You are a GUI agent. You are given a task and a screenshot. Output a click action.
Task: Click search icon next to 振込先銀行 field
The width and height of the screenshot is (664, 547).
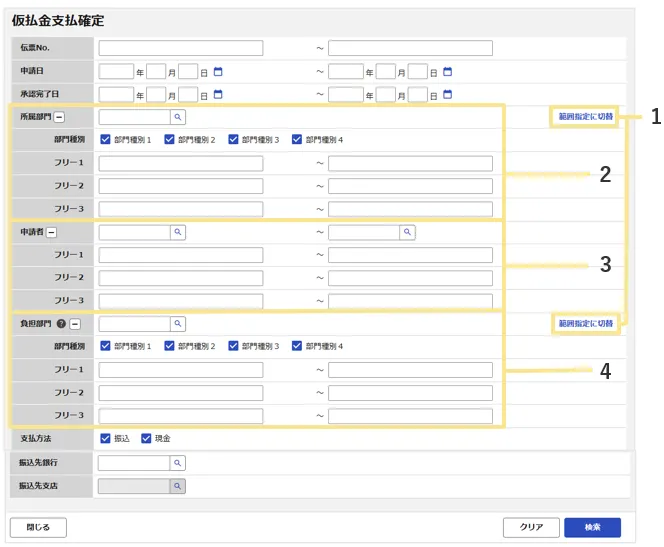tap(177, 463)
